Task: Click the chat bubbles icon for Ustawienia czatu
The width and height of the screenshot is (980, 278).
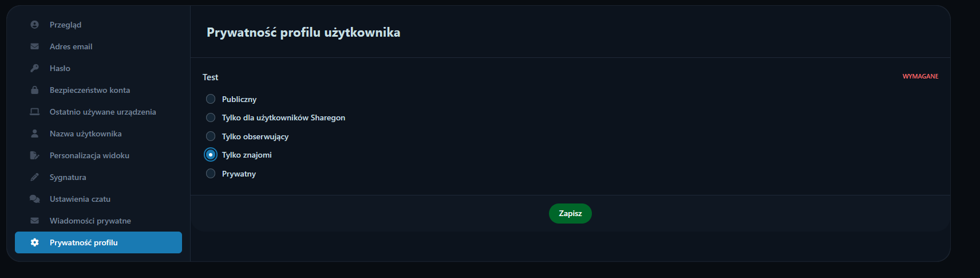Action: pos(34,199)
